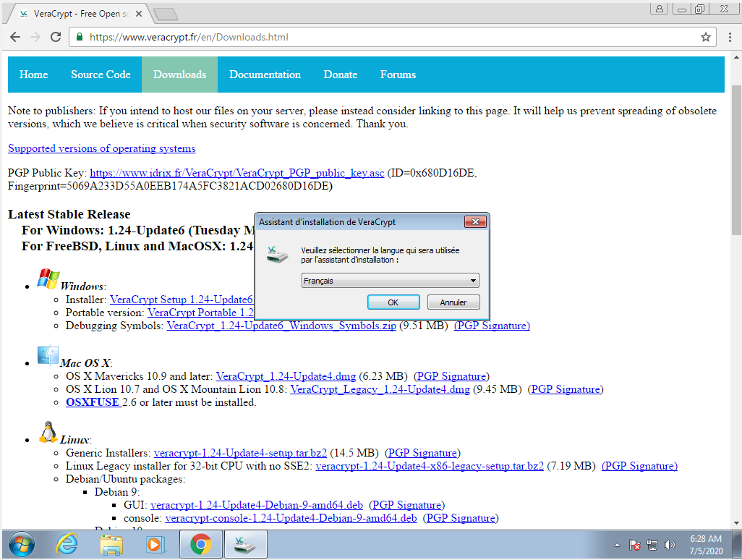Go to the Home nav tab
The image size is (742, 560).
pos(33,75)
